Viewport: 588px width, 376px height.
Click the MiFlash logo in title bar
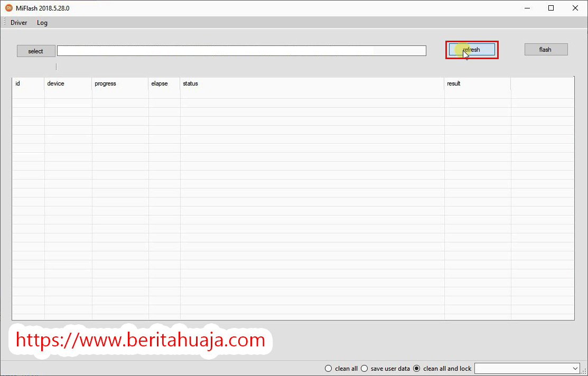pos(8,8)
